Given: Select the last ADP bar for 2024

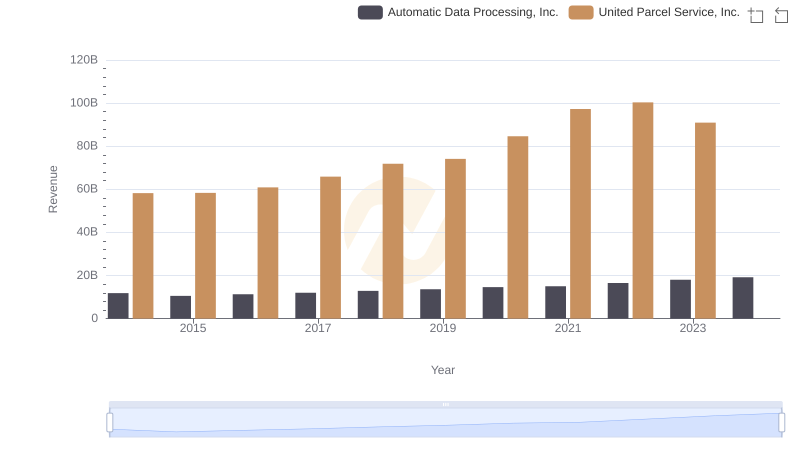Looking at the screenshot, I should (743, 297).
